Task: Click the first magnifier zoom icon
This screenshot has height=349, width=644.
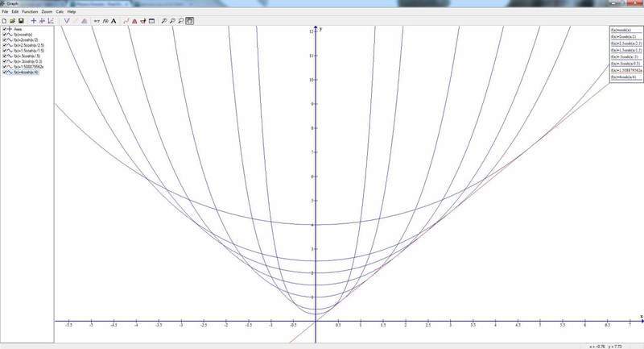Action: (163, 21)
